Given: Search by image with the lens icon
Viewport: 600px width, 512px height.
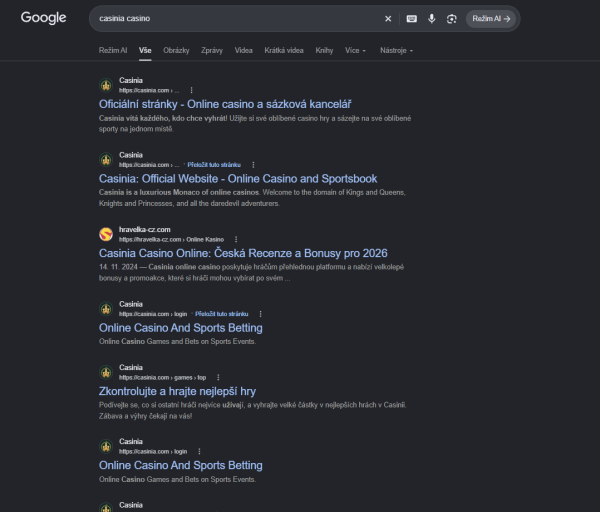Looking at the screenshot, I should [452, 19].
